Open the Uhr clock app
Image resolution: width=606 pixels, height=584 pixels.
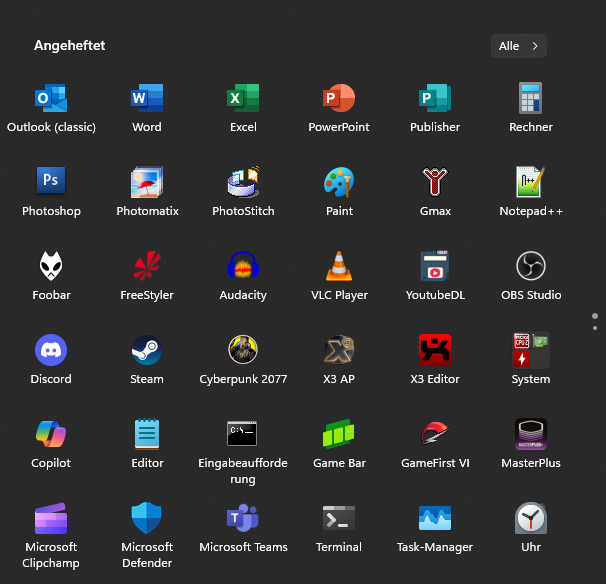(x=531, y=518)
